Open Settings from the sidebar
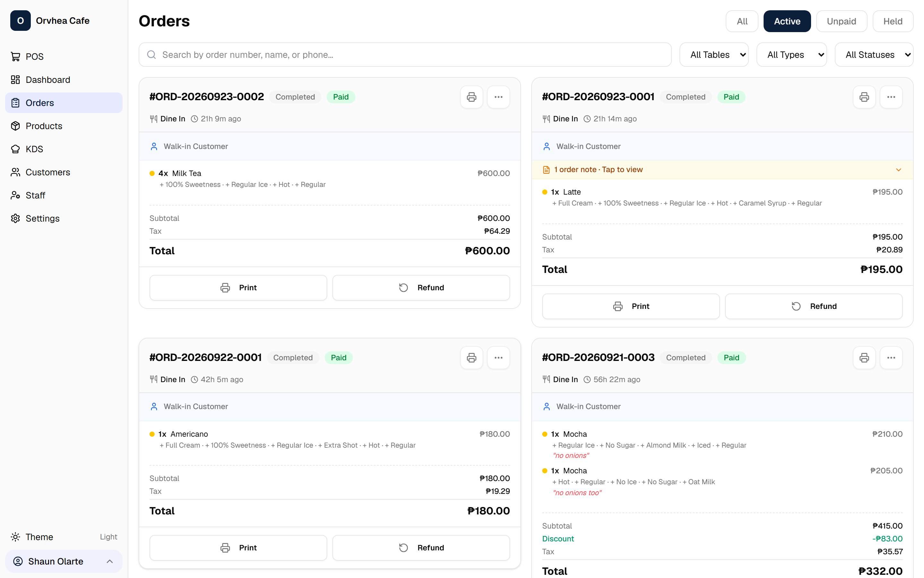 [x=64, y=218]
